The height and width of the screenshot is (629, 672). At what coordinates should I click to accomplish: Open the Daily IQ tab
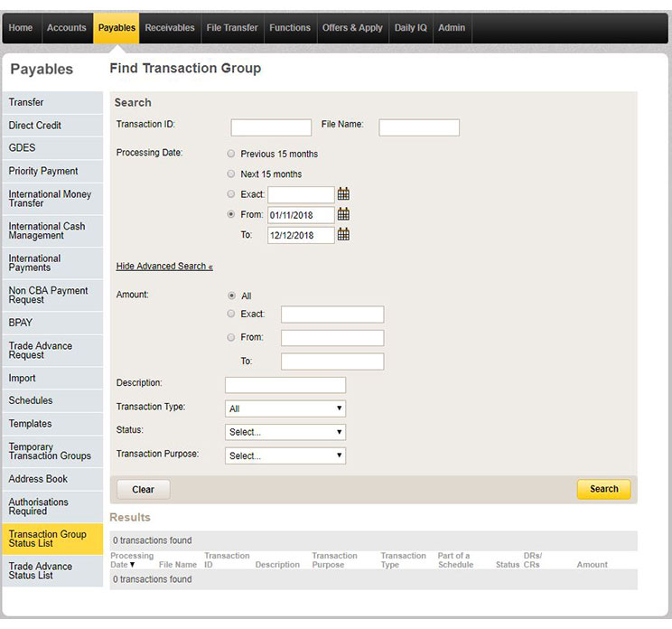[x=411, y=28]
